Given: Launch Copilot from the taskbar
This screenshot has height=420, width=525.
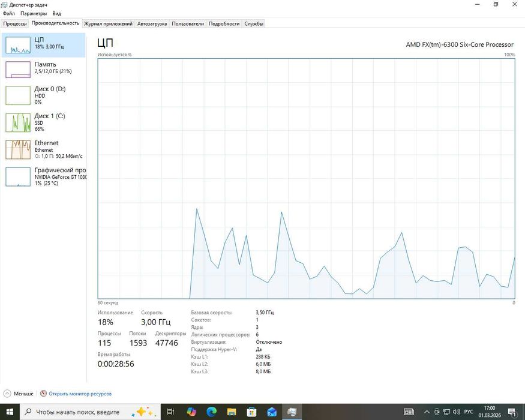Looking at the screenshot, I should pos(191,412).
